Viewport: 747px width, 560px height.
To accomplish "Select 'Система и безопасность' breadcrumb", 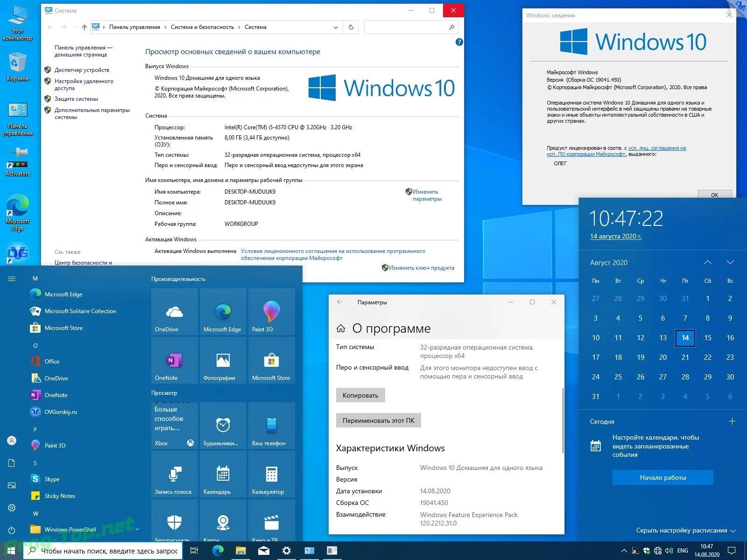I will pos(202,27).
